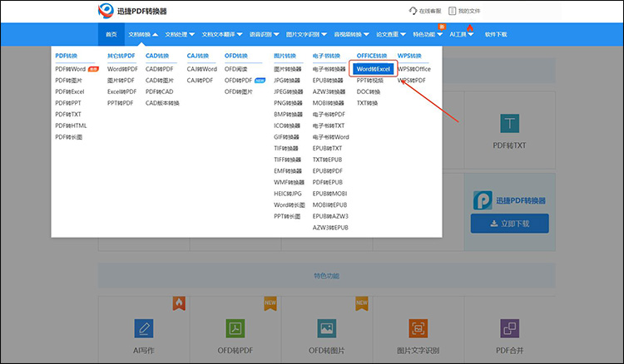Expand the 文档处理 dropdown menu
The height and width of the screenshot is (364, 624).
point(180,35)
